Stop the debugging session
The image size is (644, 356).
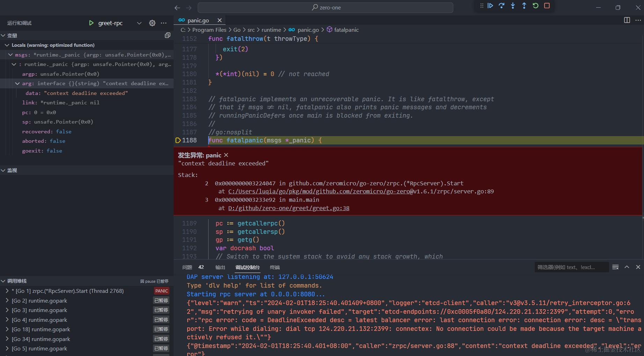pyautogui.click(x=547, y=6)
